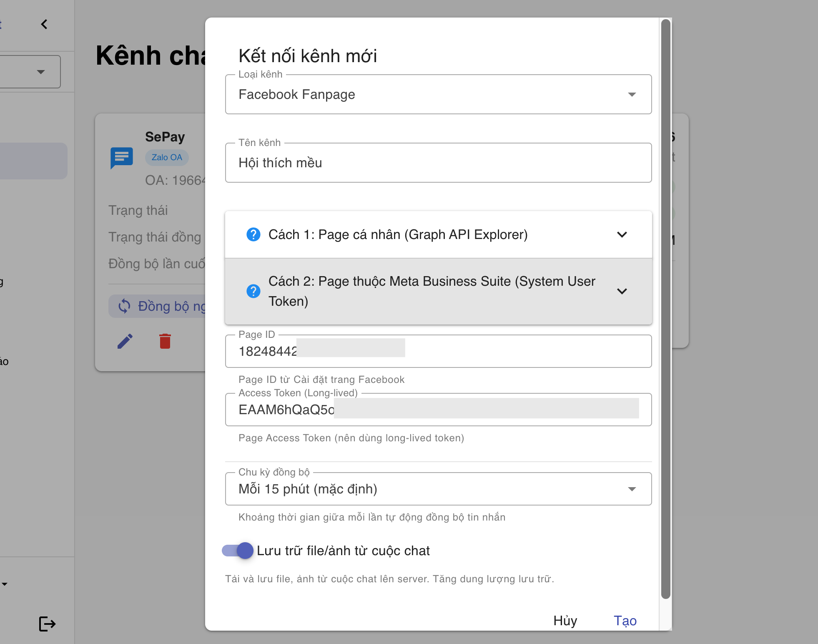Click the help icon beside Cách 1
Image resolution: width=818 pixels, height=644 pixels.
coord(253,234)
